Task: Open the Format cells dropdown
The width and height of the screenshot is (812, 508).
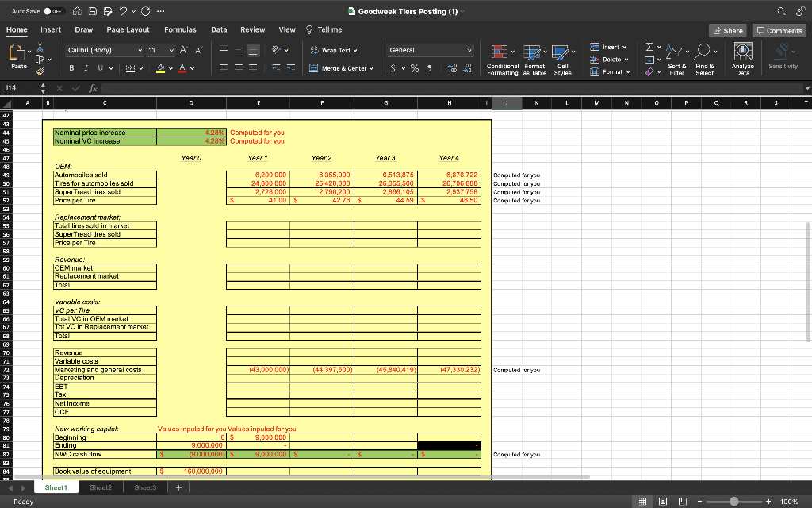Action: (610, 72)
